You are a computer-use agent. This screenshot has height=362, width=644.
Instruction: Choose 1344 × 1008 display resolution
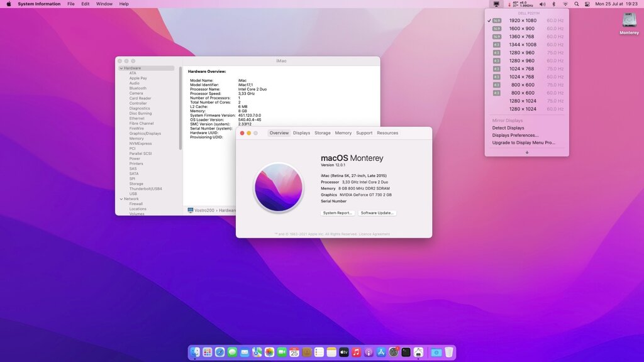pyautogui.click(x=522, y=45)
